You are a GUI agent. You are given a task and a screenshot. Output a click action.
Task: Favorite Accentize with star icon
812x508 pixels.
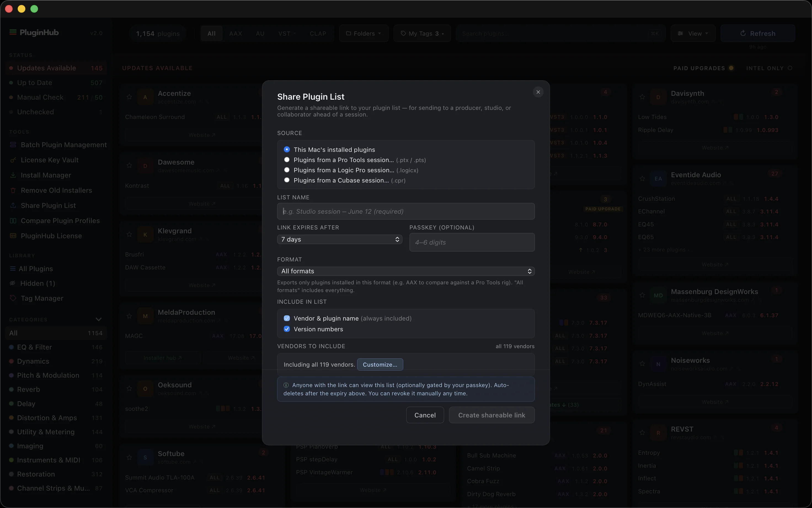[129, 97]
